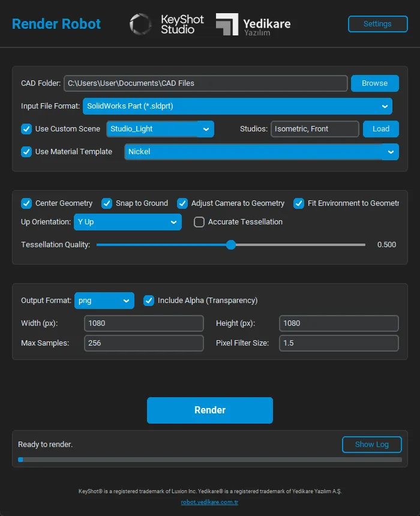
Task: Click the CAD Folder path field
Action: pyautogui.click(x=206, y=83)
